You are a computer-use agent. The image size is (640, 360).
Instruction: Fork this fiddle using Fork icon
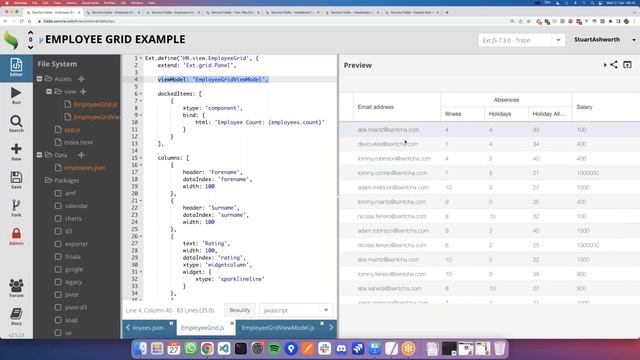tap(16, 208)
